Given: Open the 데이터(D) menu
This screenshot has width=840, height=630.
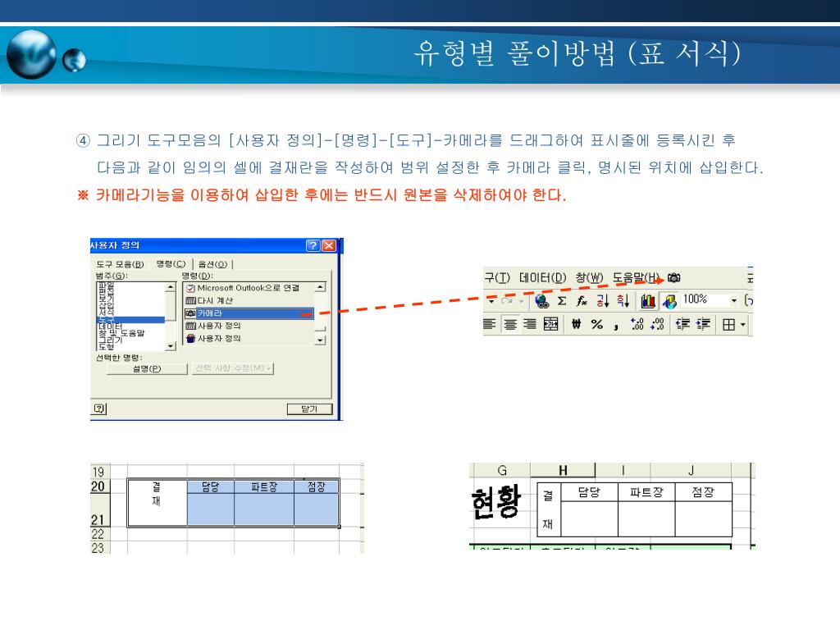Looking at the screenshot, I should point(543,277).
